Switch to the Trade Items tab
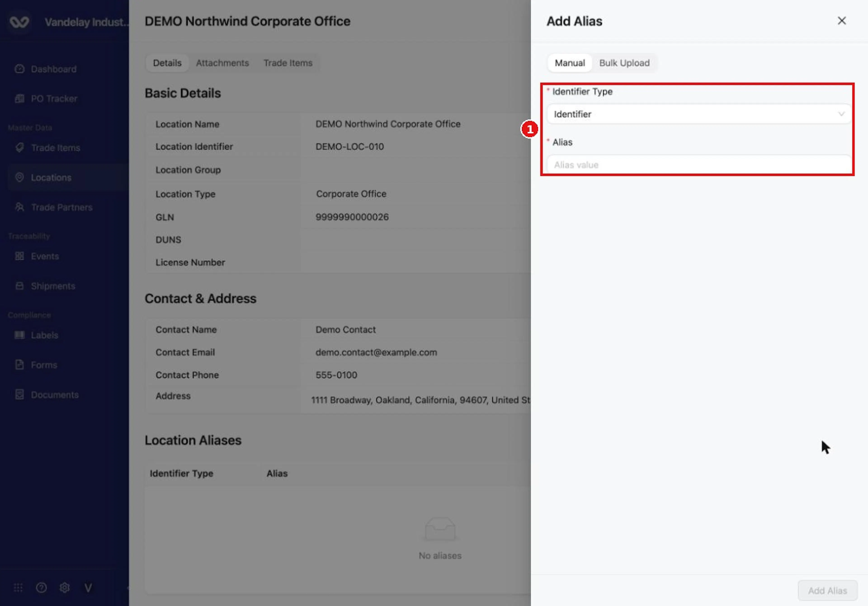868x606 pixels. coord(288,63)
